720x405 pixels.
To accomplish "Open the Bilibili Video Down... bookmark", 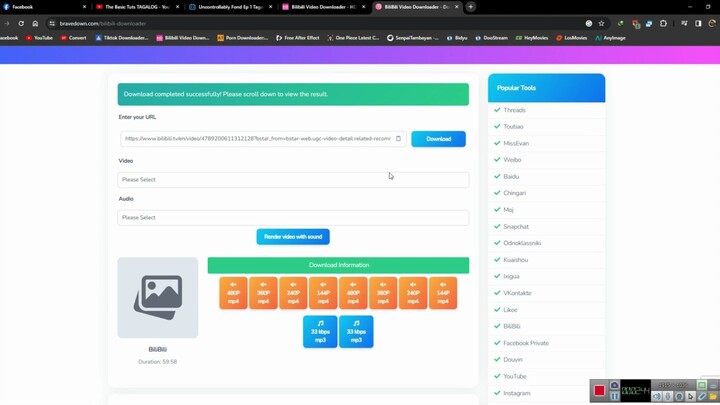I will coord(183,38).
